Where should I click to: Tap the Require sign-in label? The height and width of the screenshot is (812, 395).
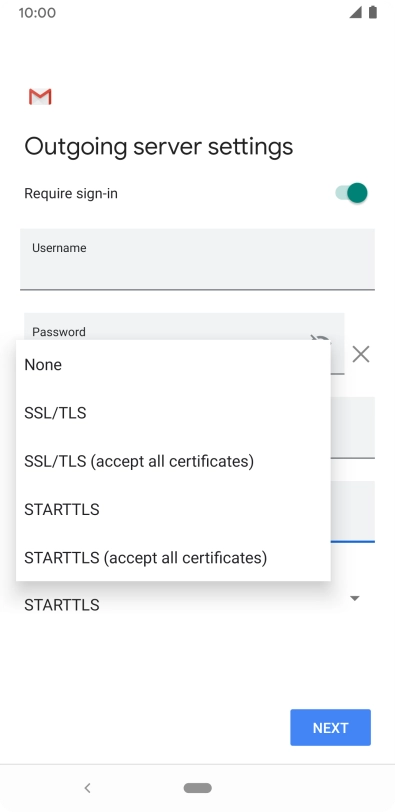click(71, 194)
